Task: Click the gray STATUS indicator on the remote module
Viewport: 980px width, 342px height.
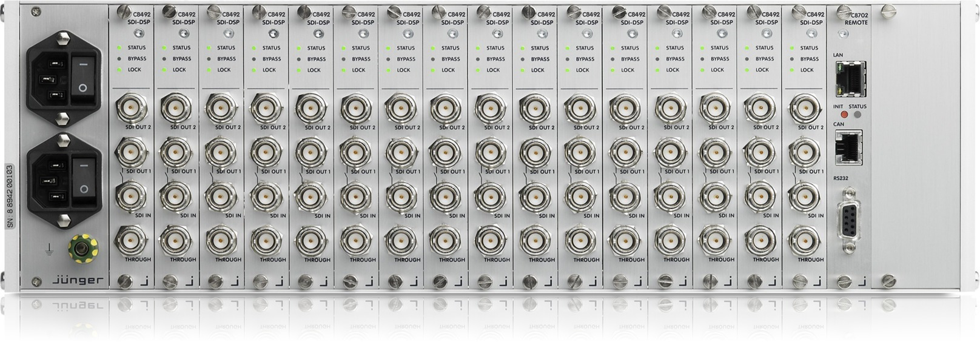Action: point(857,115)
